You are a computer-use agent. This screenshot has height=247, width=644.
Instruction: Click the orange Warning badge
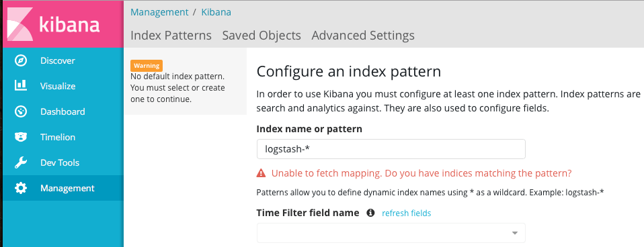point(147,66)
